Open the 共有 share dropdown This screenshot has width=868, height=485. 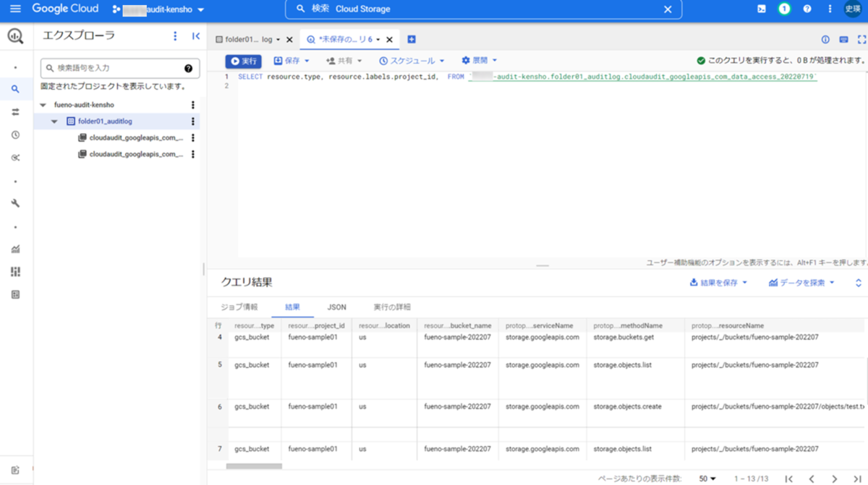pyautogui.click(x=344, y=61)
